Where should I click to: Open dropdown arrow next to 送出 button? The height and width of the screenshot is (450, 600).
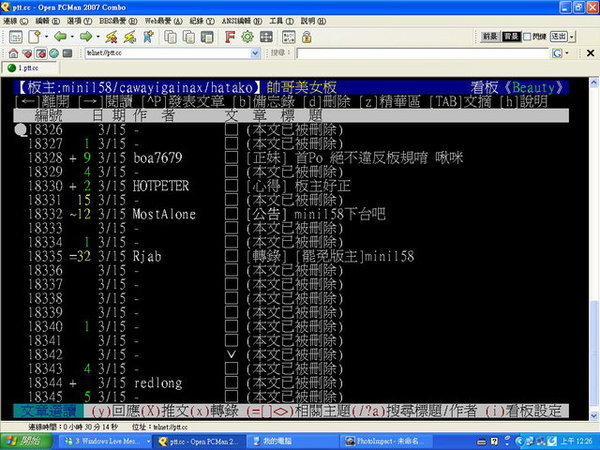[x=572, y=37]
